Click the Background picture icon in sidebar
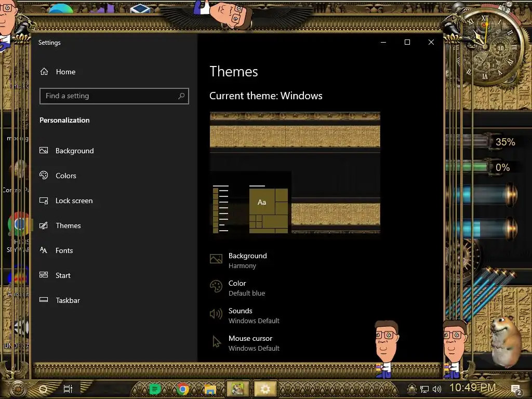532x399 pixels. point(44,150)
